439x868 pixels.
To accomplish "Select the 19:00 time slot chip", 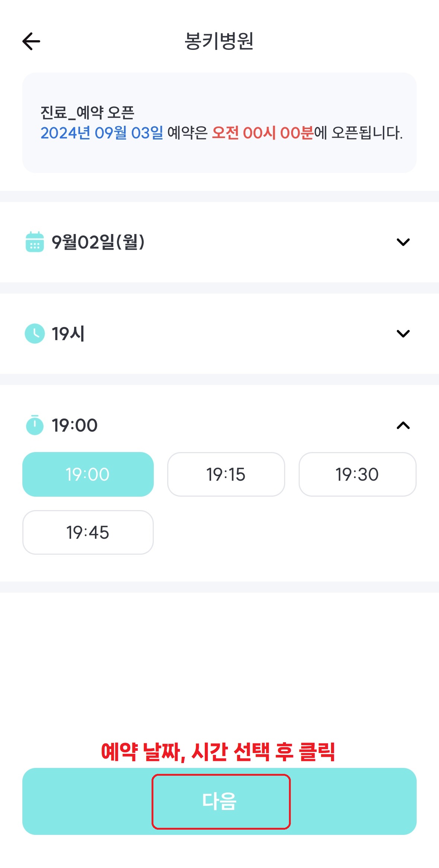I will click(x=88, y=474).
